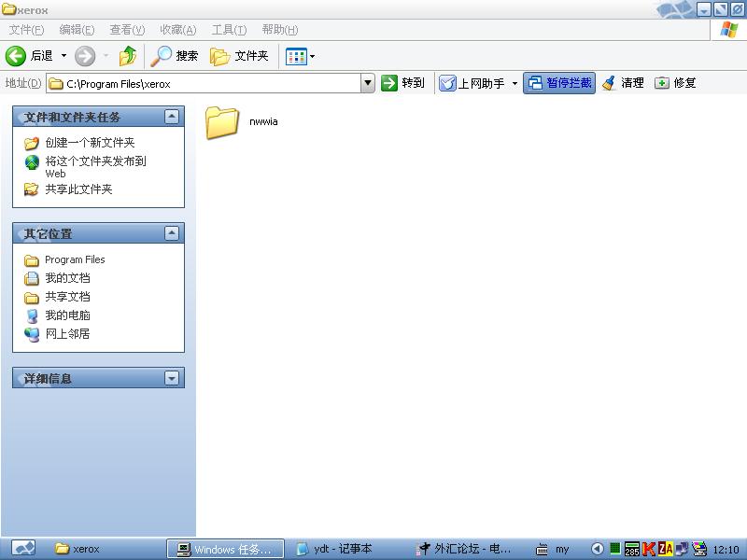
Task: Go to Program Files link
Action: [75, 259]
